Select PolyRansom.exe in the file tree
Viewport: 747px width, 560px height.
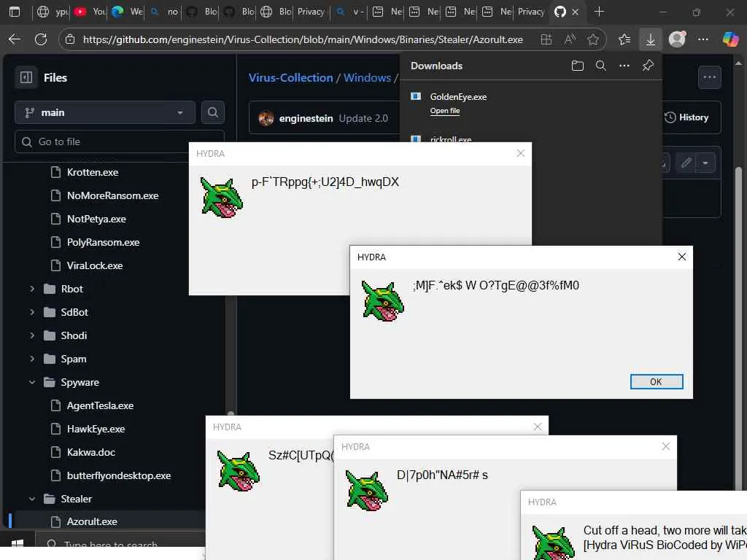[103, 242]
